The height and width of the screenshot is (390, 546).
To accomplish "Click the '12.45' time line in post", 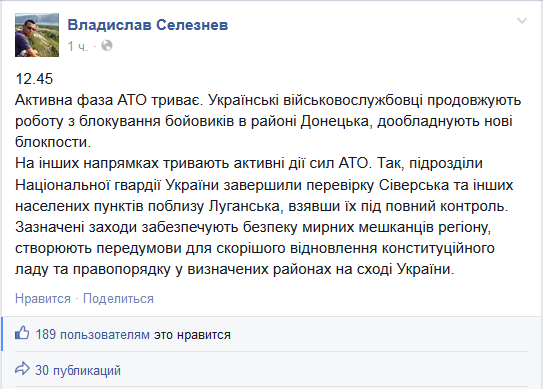I will (x=34, y=79).
